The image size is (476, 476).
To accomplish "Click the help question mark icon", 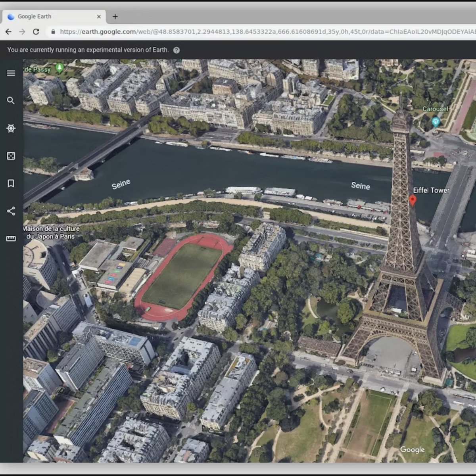I will (x=177, y=50).
